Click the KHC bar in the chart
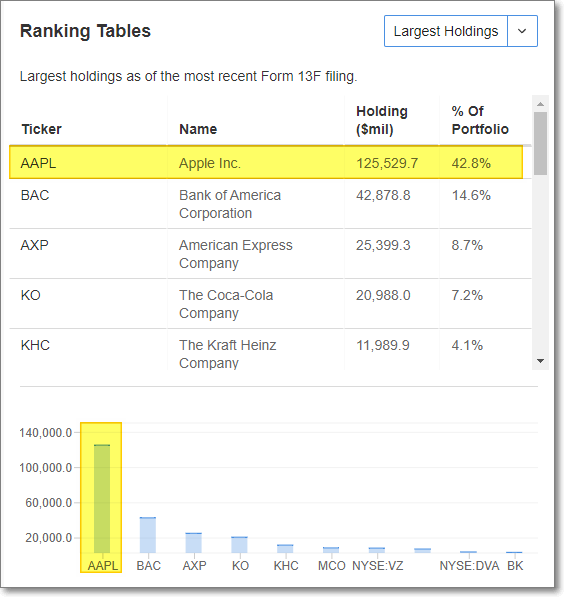 click(x=285, y=549)
